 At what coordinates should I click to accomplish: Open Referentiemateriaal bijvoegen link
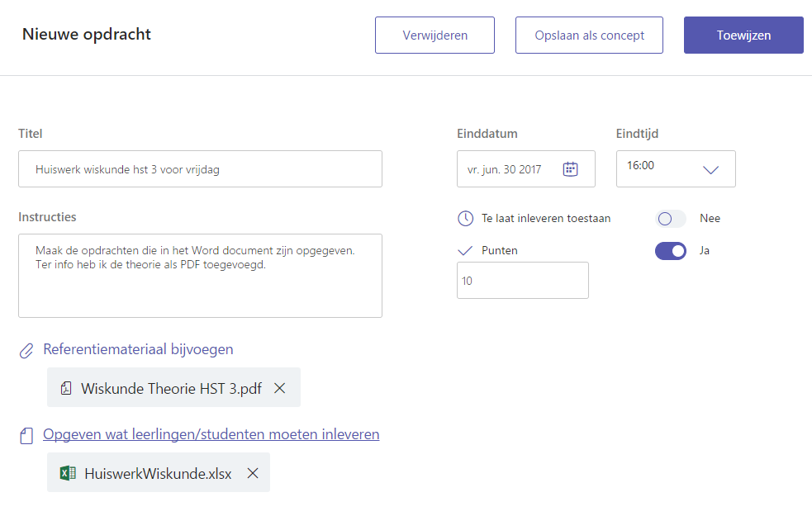(138, 349)
